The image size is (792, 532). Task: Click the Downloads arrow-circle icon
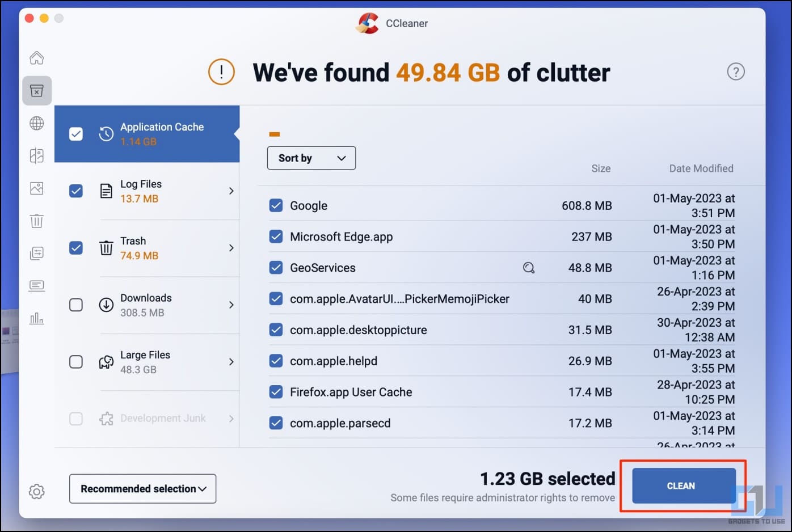tap(106, 305)
